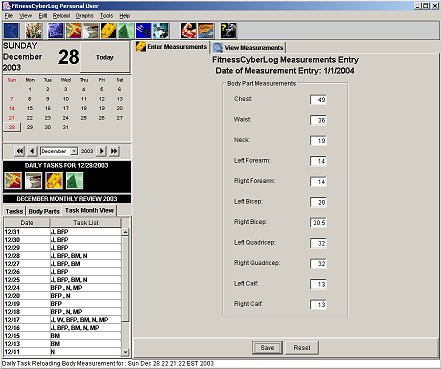
Task: Select the Tasks tab
Action: pos(14,211)
